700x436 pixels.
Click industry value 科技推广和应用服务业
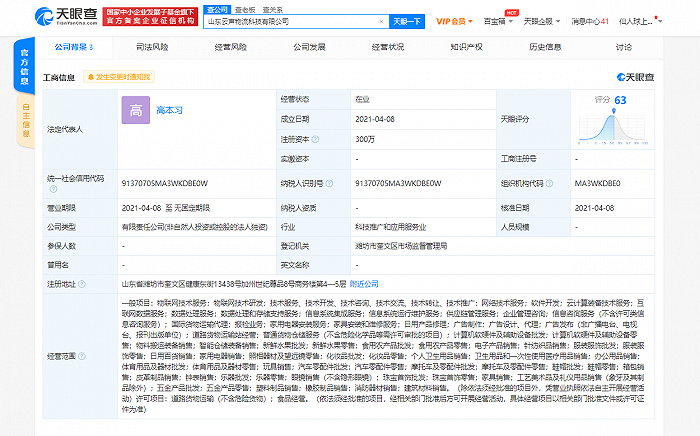[391, 227]
